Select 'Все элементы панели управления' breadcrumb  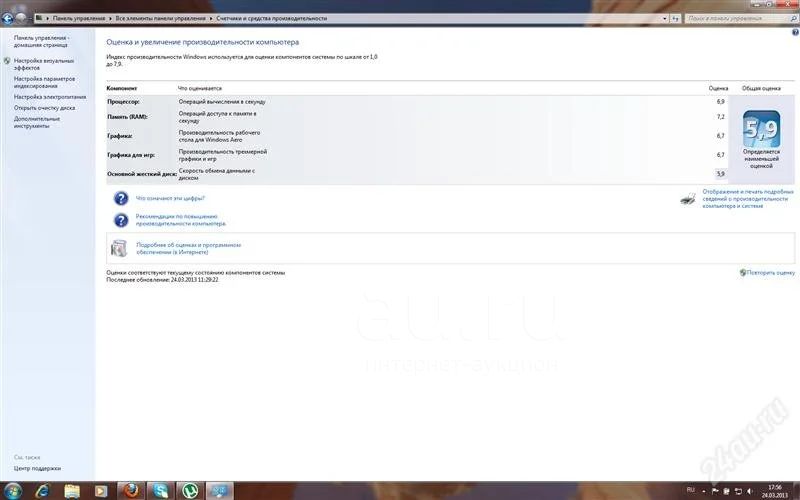pyautogui.click(x=160, y=18)
